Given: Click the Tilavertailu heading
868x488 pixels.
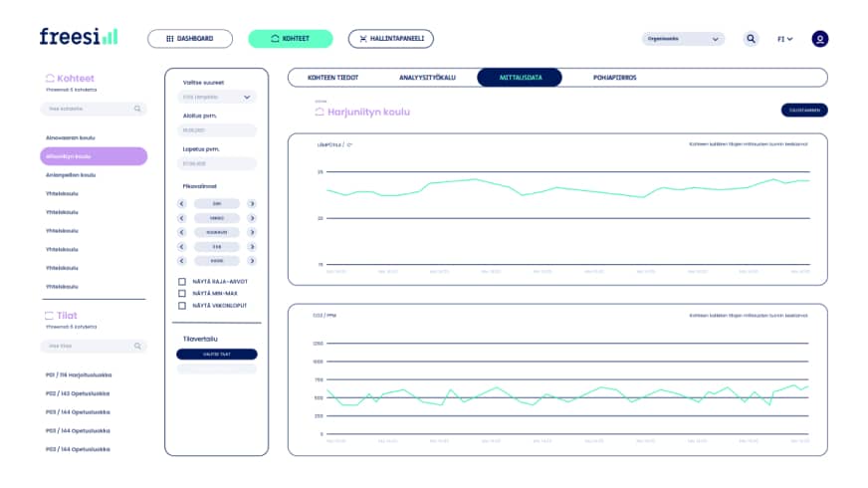Looking at the screenshot, I should [200, 339].
